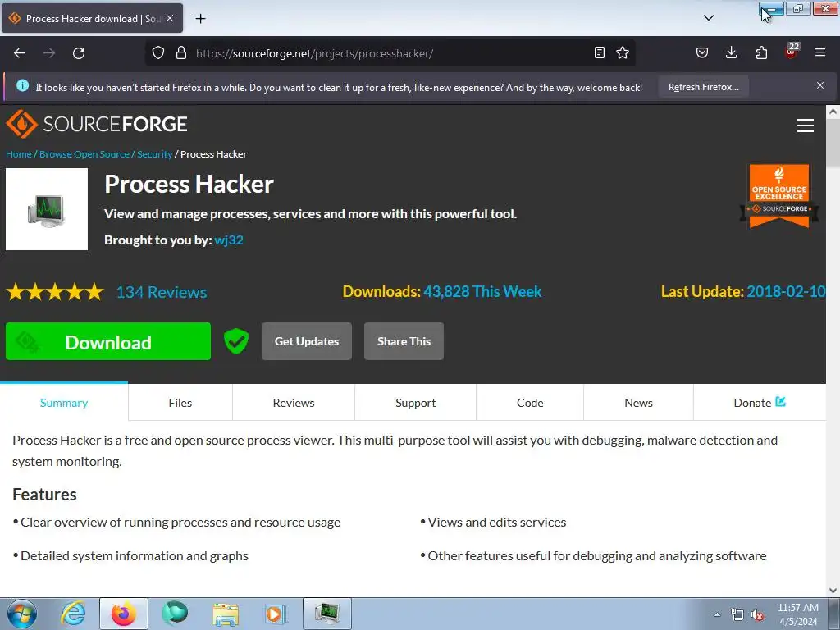The width and height of the screenshot is (840, 630).
Task: Open the Donate external link tab
Action: [760, 403]
